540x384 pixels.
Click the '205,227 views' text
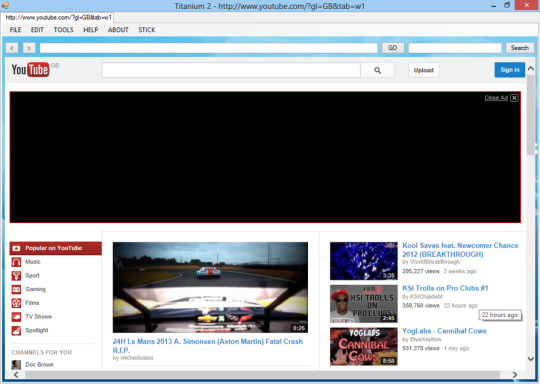tap(421, 271)
